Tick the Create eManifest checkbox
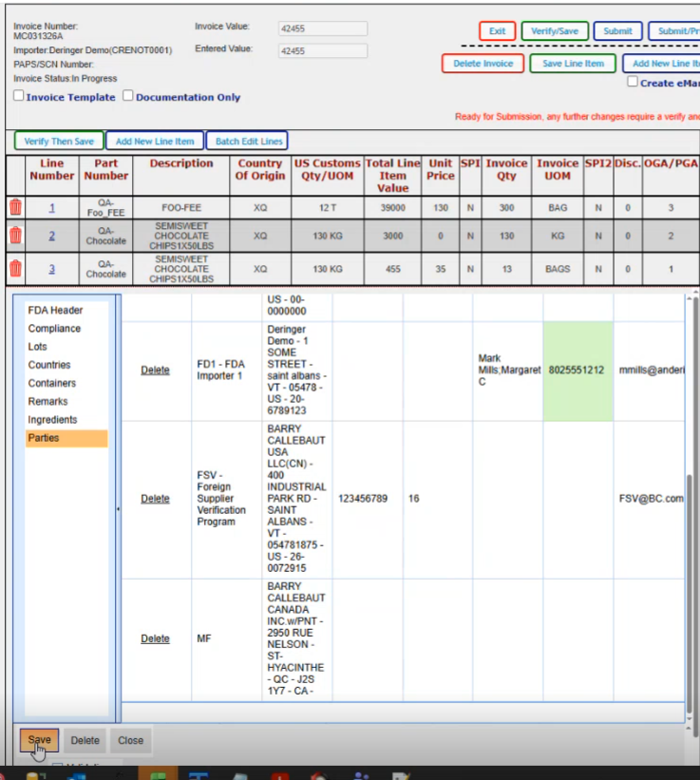Screen dimensions: 700x780 (633, 83)
